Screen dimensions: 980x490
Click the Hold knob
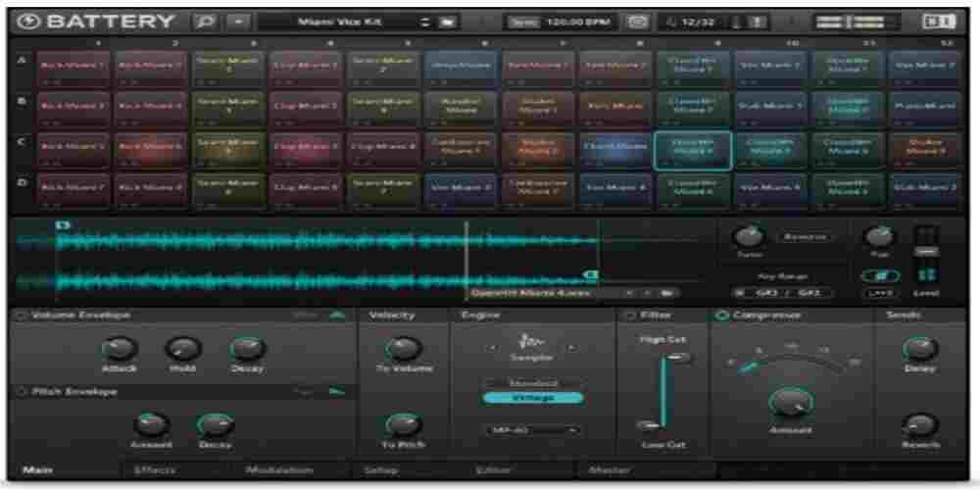(x=182, y=349)
